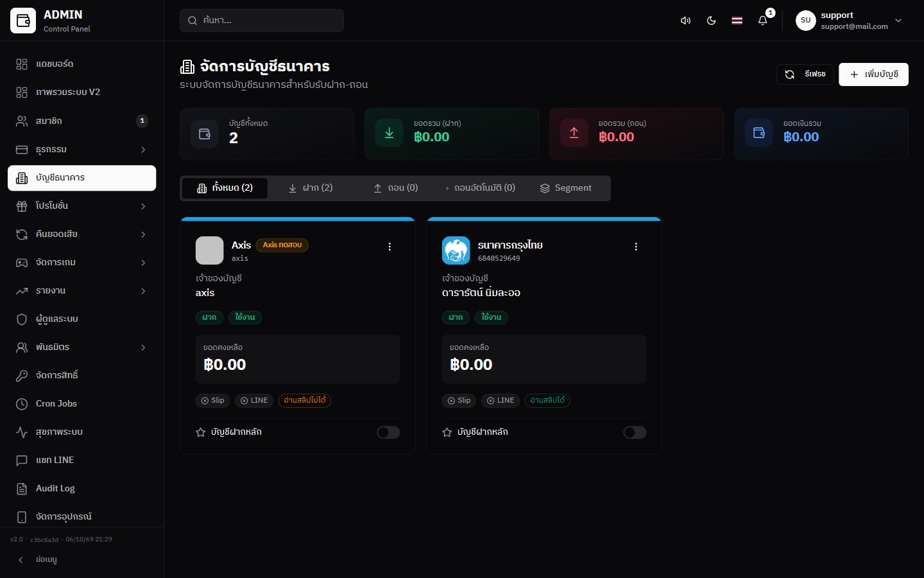Viewport: 924px width, 578px height.
Task: Click the Axis bank placeholder logo
Action: point(210,250)
